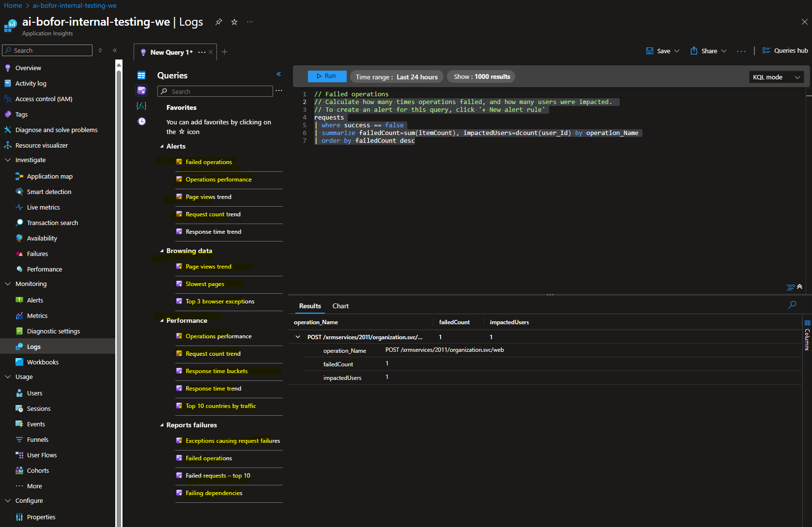
Task: Open New Query 1 tab options
Action: (x=202, y=52)
